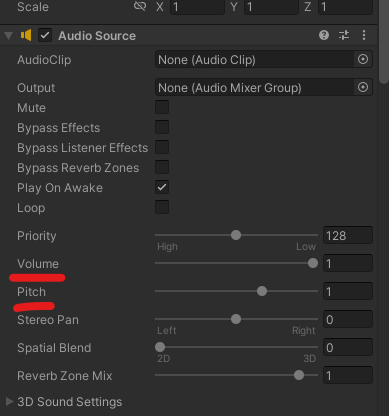The image size is (389, 416).
Task: Click the Scale property label
Action: [33, 7]
